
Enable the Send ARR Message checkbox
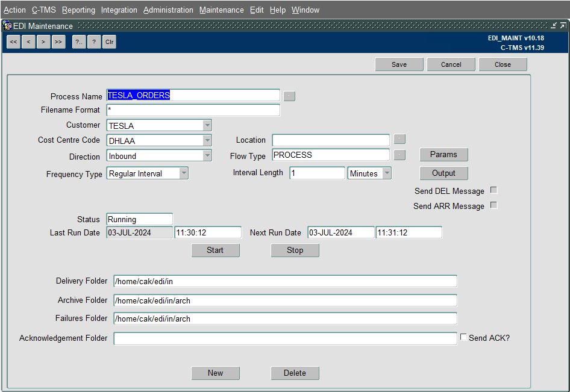point(493,205)
